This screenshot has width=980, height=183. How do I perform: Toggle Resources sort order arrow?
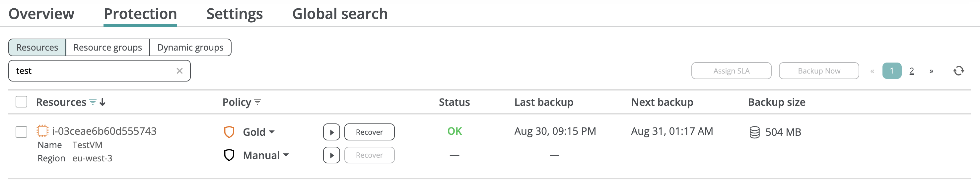(102, 102)
